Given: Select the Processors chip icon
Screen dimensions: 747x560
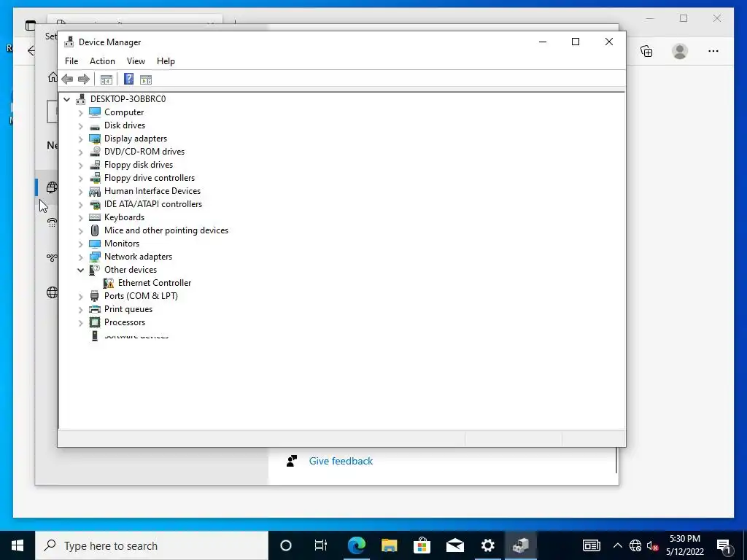Looking at the screenshot, I should tap(95, 322).
